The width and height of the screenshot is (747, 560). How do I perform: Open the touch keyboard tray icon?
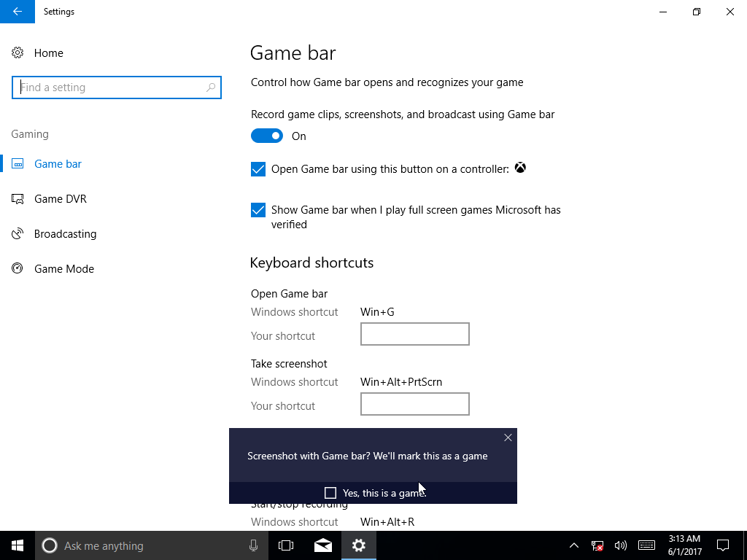(x=646, y=545)
